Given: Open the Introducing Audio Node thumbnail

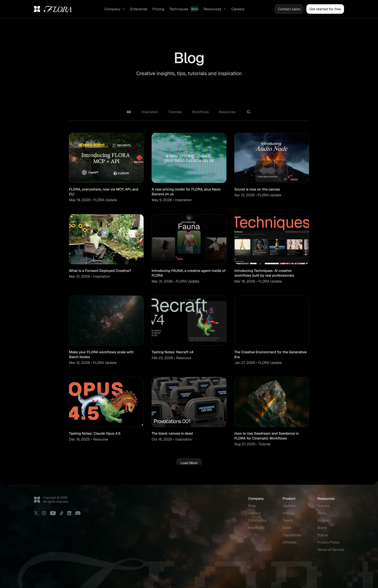Looking at the screenshot, I should (272, 158).
